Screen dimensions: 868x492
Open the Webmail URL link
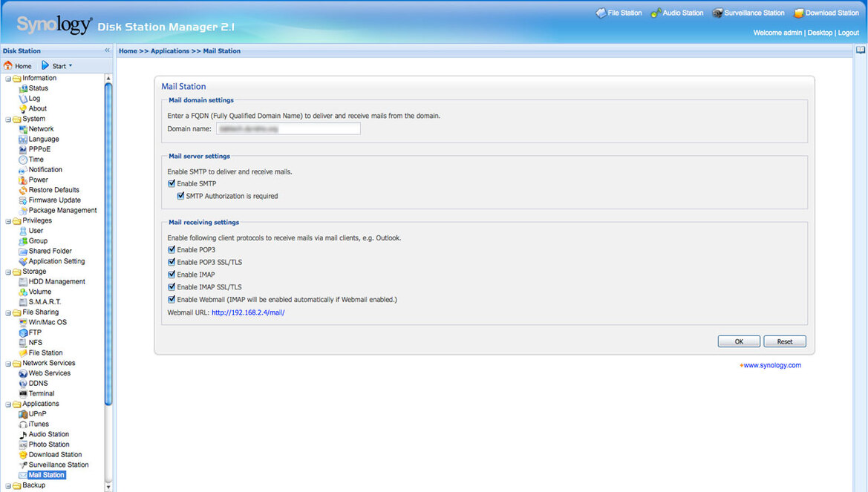tap(248, 312)
